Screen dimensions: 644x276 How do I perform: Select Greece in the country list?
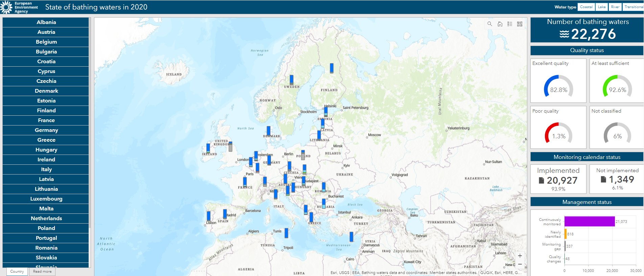pyautogui.click(x=46, y=140)
